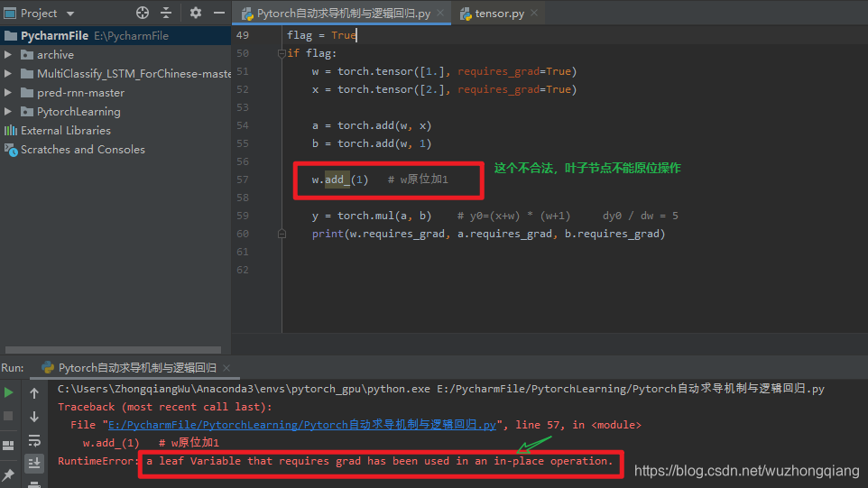
Task: Select the pred-rnn-master folder row
Action: [x=115, y=92]
